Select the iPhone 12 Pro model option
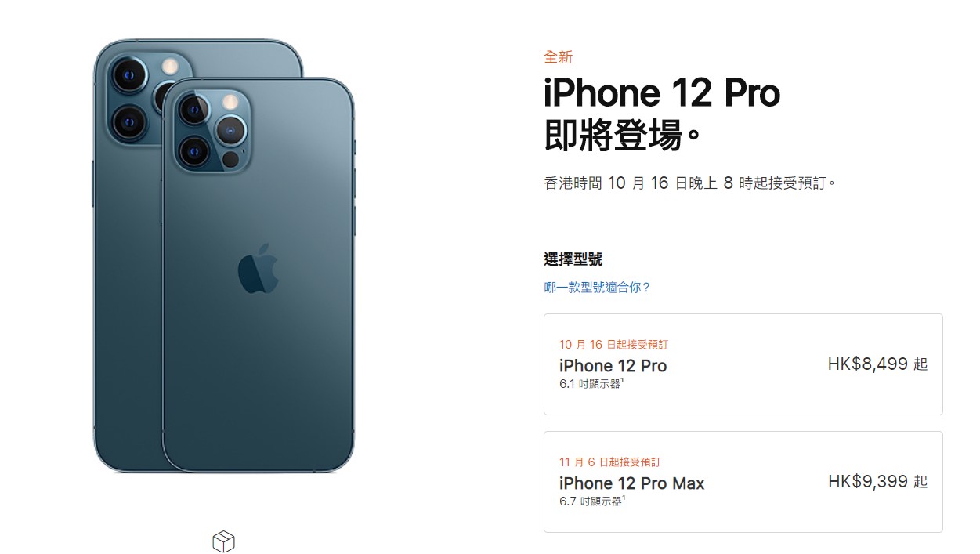The image size is (980, 554). [x=743, y=364]
